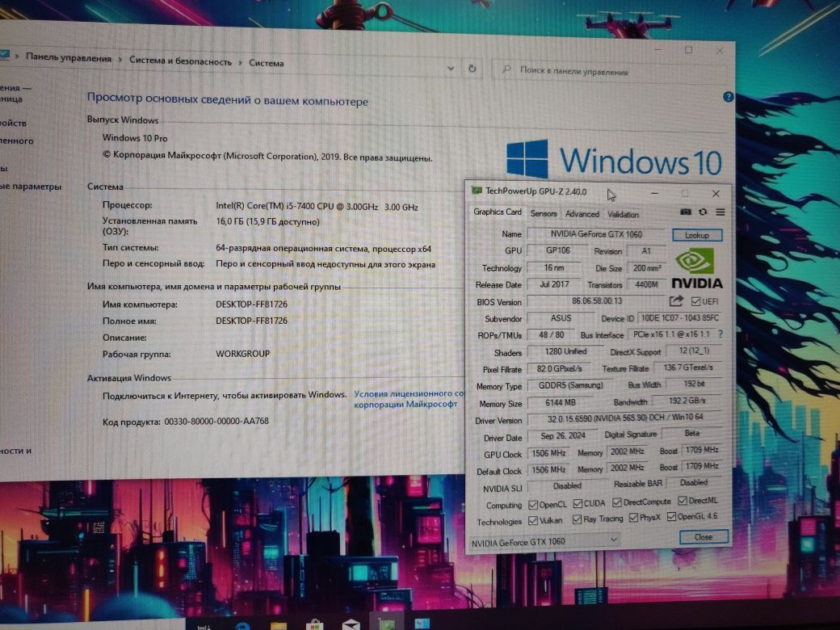Image resolution: width=840 pixels, height=630 pixels.
Task: Click the GPU-Z taskbar icon
Action: click(387, 624)
